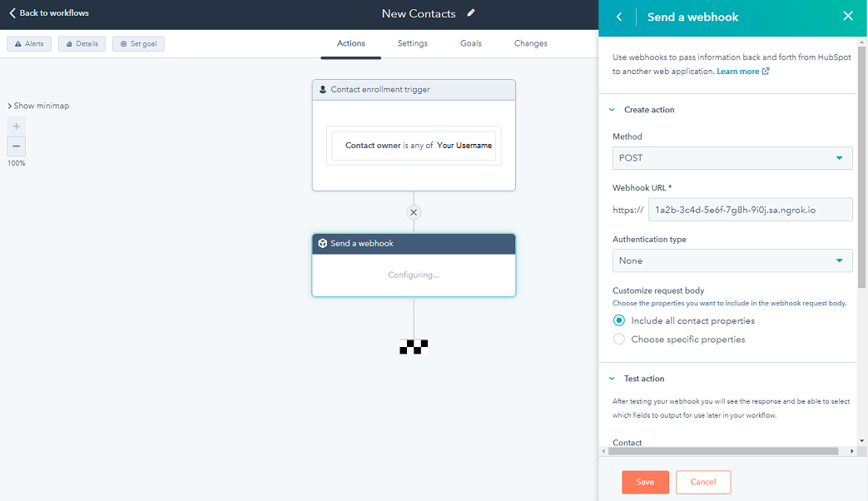Click the horizontal scrollbar right arrow

852,451
